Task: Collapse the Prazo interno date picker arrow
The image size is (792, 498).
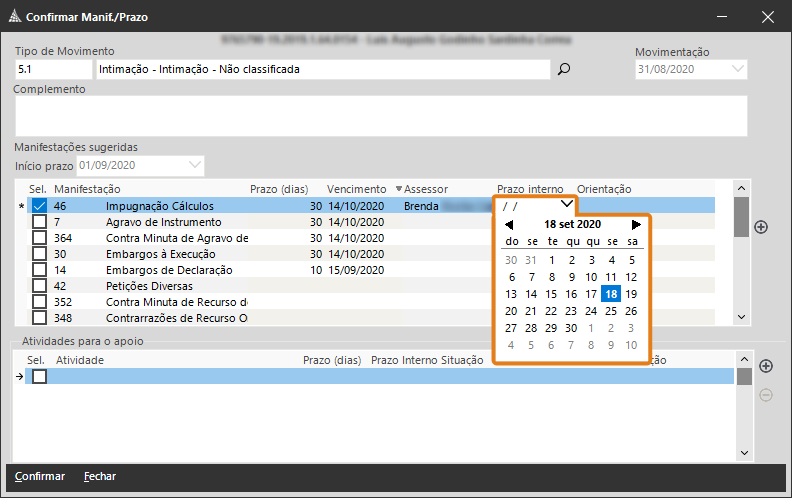Action: pyautogui.click(x=566, y=204)
